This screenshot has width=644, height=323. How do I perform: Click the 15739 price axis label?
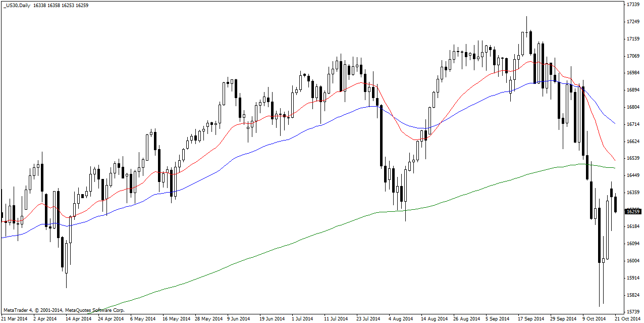click(633, 312)
